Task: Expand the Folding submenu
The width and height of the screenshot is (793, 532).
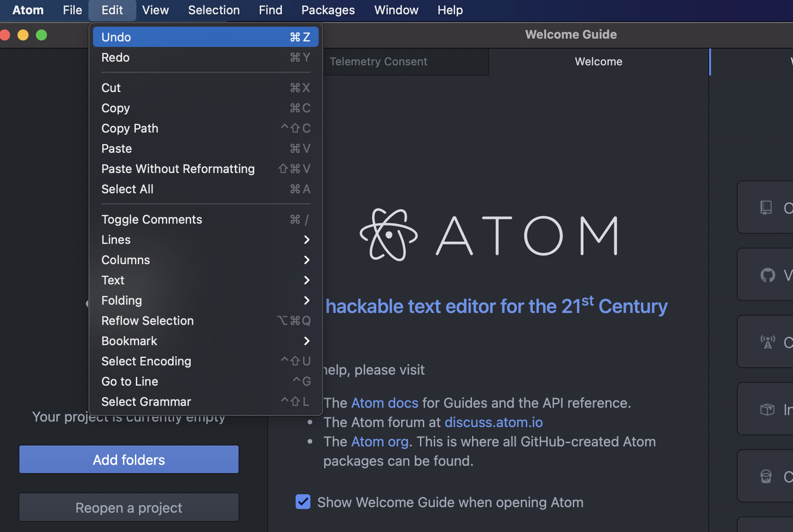Action: tap(205, 301)
